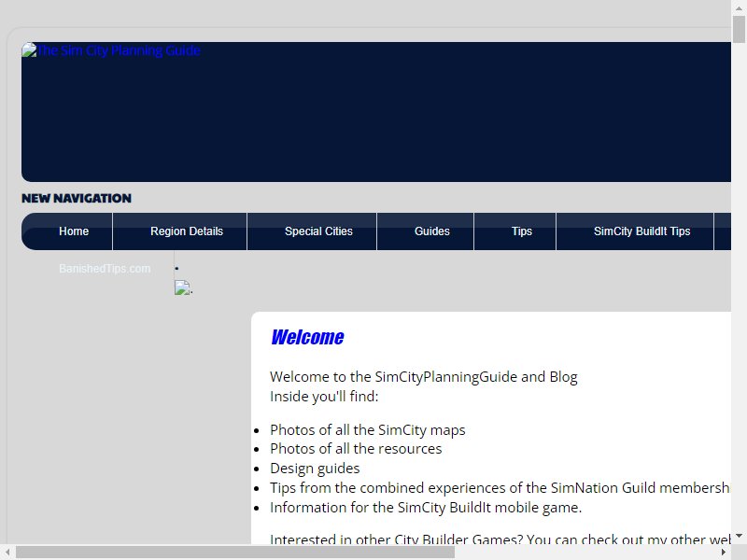Click the vertical scrollbar up arrow
Screen dimensions: 747x560
pyautogui.click(x=739, y=7)
